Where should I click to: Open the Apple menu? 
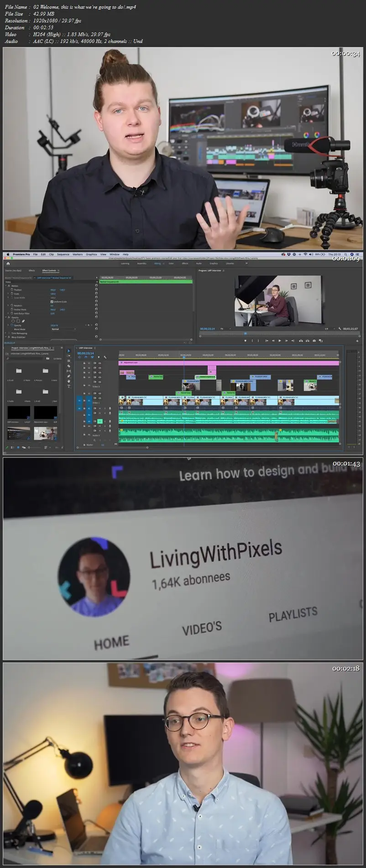click(8, 254)
